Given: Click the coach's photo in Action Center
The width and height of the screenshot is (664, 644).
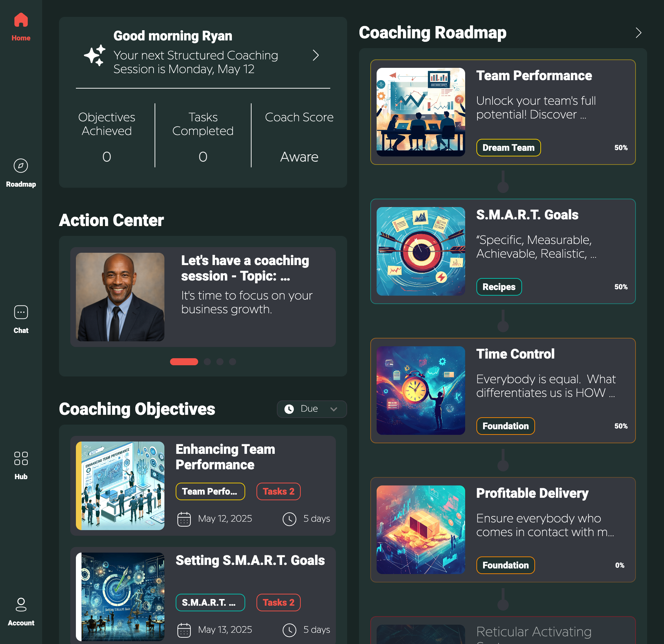Looking at the screenshot, I should coord(120,297).
